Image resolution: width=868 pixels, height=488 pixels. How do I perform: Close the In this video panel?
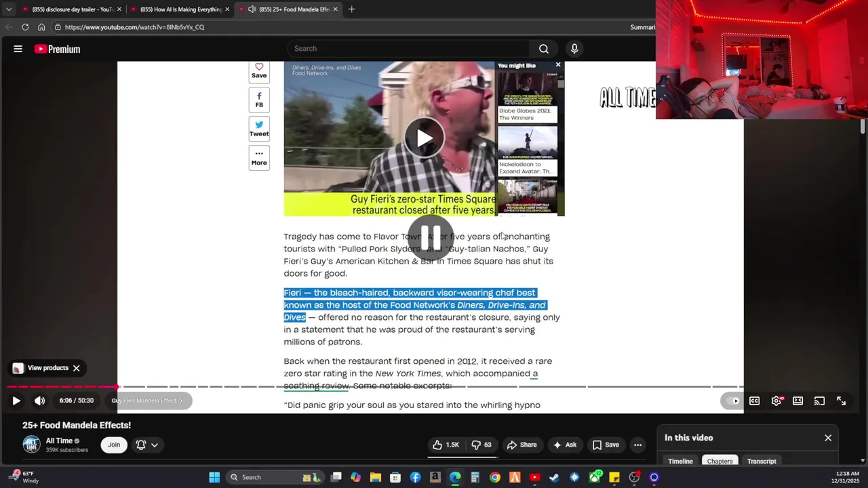[x=828, y=438]
